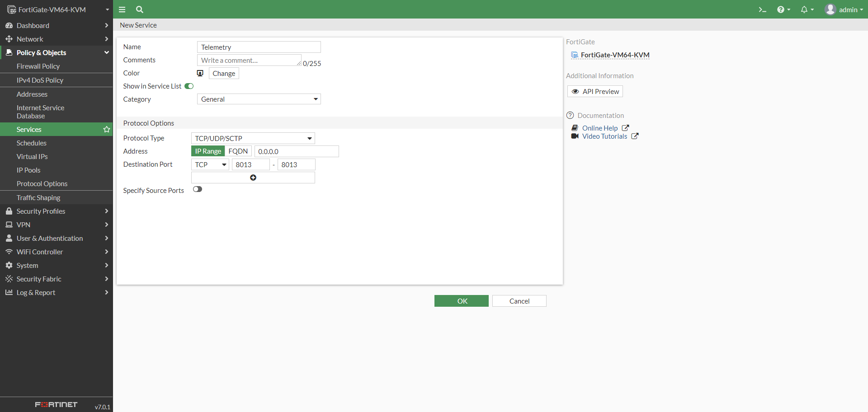The width and height of the screenshot is (868, 412).
Task: Click the IP address field 0.0.0.0
Action: pyautogui.click(x=297, y=151)
